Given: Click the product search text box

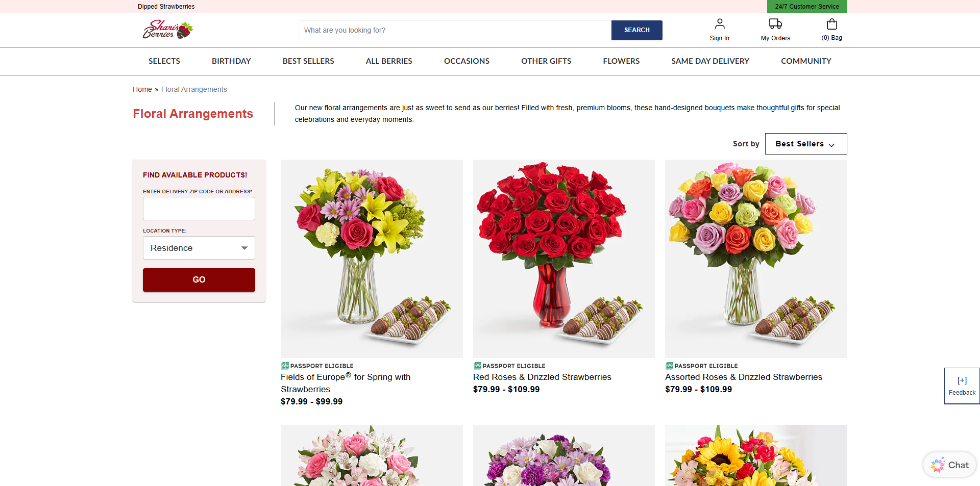Looking at the screenshot, I should point(455,30).
